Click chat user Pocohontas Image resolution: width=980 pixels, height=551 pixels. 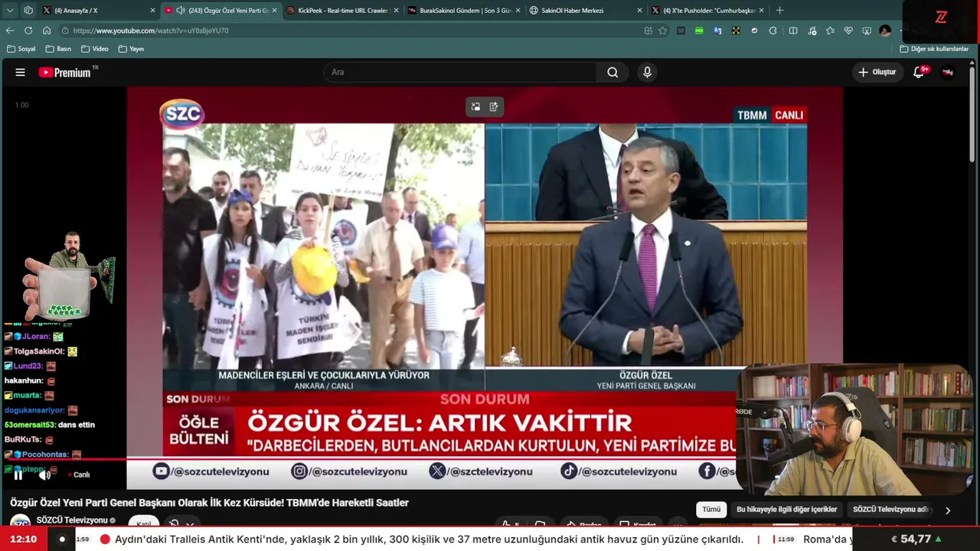coord(45,455)
